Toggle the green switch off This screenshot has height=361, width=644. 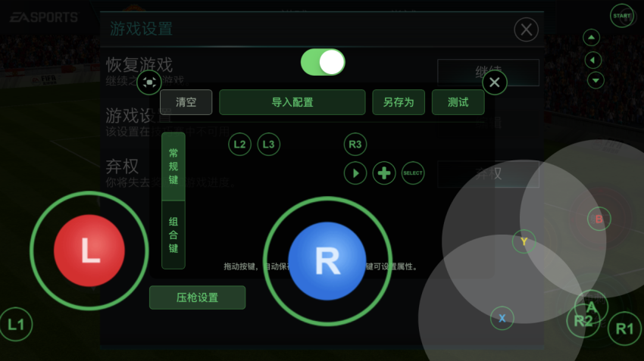click(323, 62)
